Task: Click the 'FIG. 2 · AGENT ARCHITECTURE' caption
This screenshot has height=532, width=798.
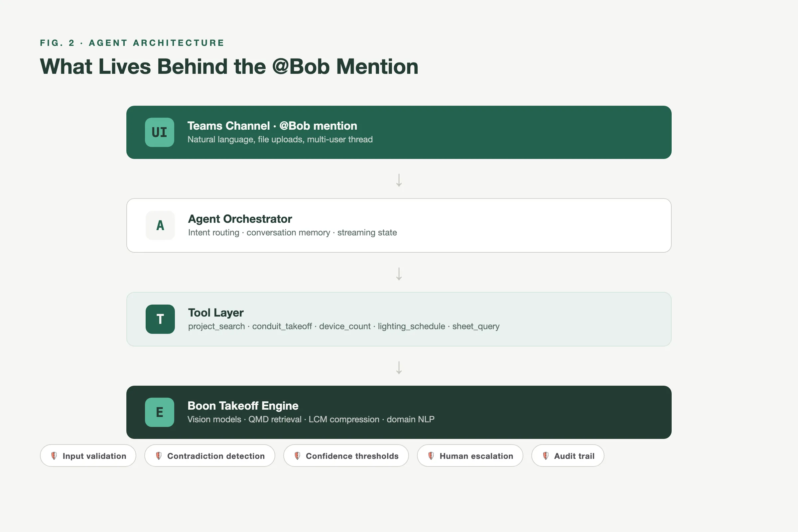Action: coord(132,43)
